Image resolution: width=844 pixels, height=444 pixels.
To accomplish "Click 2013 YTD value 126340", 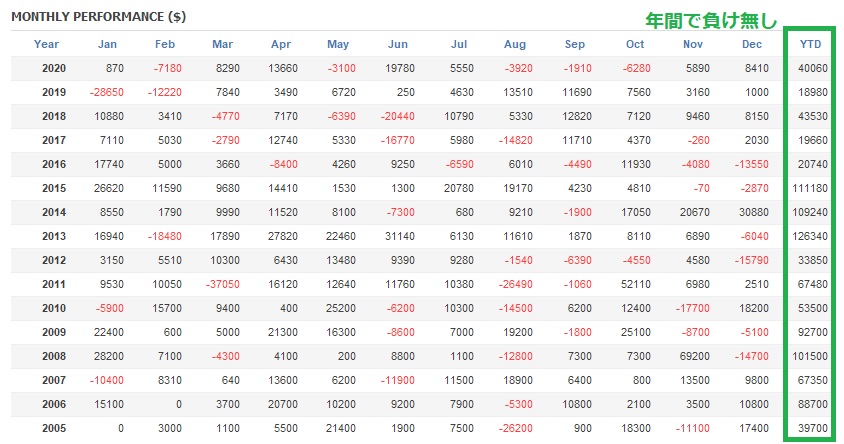I will pos(810,236).
